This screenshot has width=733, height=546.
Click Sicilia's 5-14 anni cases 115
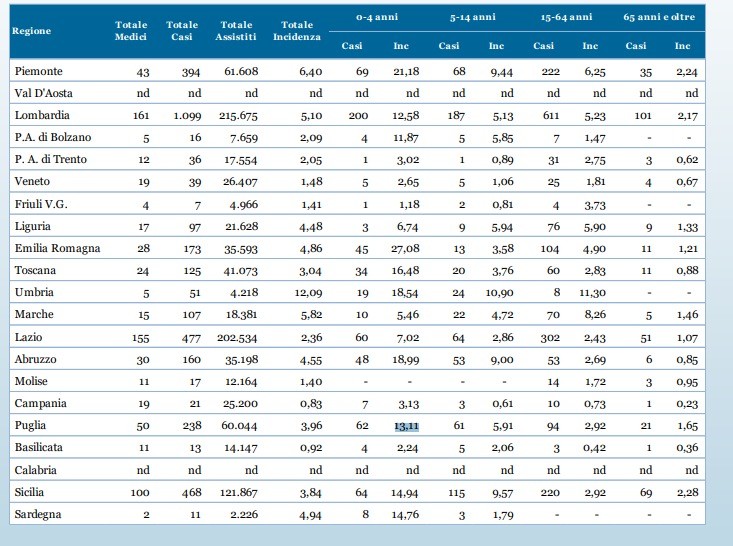click(457, 493)
